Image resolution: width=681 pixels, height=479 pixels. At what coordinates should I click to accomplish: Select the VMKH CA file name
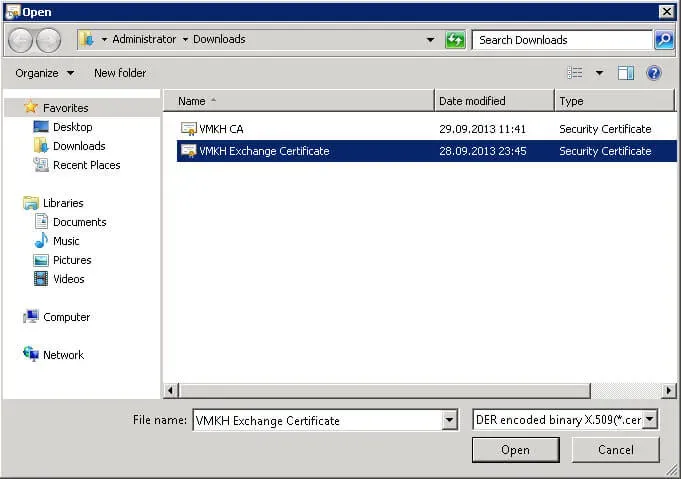click(221, 129)
